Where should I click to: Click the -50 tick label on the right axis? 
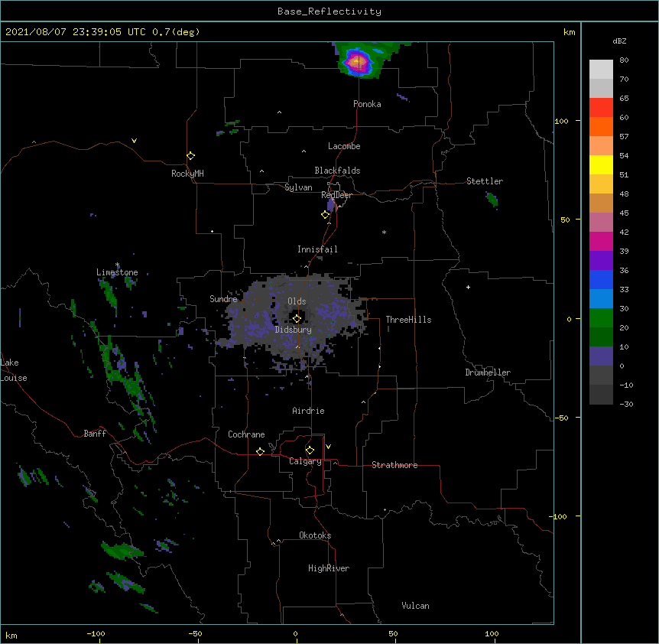[561, 418]
